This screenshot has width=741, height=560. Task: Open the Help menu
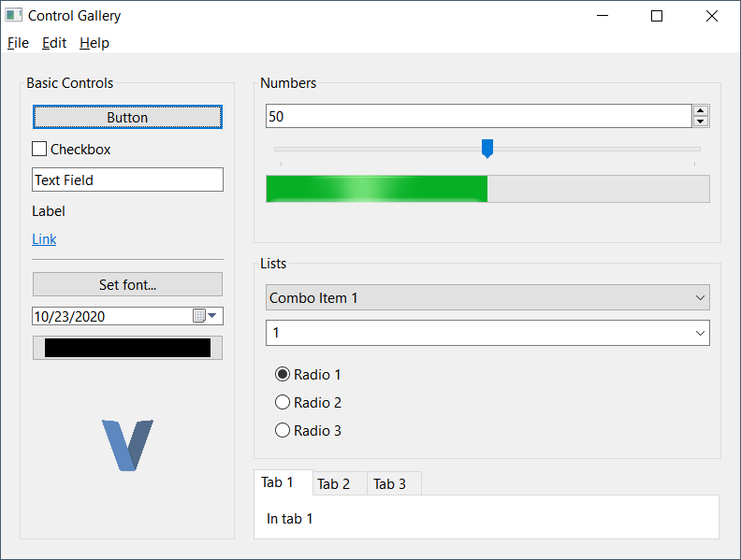click(x=94, y=43)
